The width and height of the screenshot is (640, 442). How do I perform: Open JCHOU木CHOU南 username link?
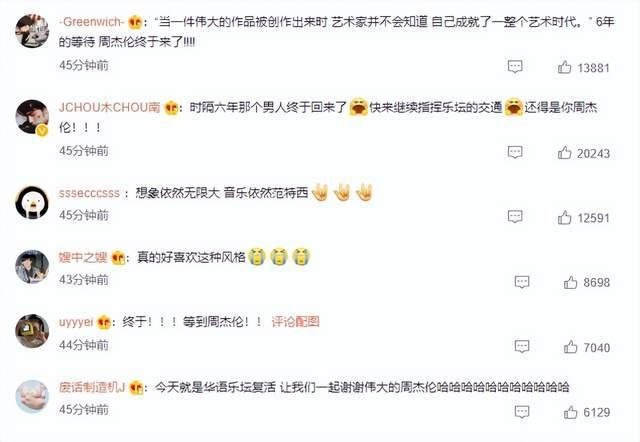(x=109, y=107)
